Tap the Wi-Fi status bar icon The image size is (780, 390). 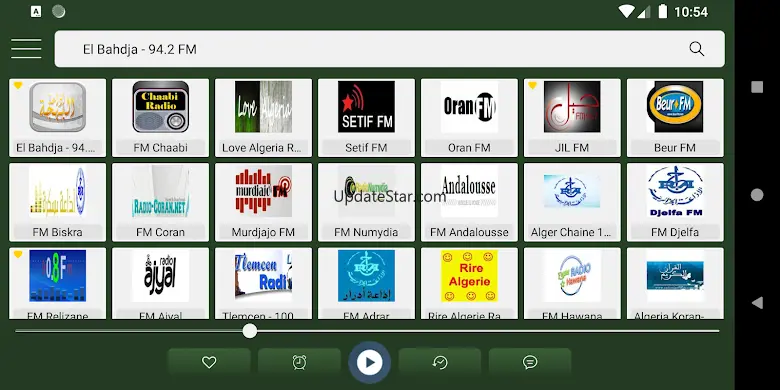click(x=628, y=11)
